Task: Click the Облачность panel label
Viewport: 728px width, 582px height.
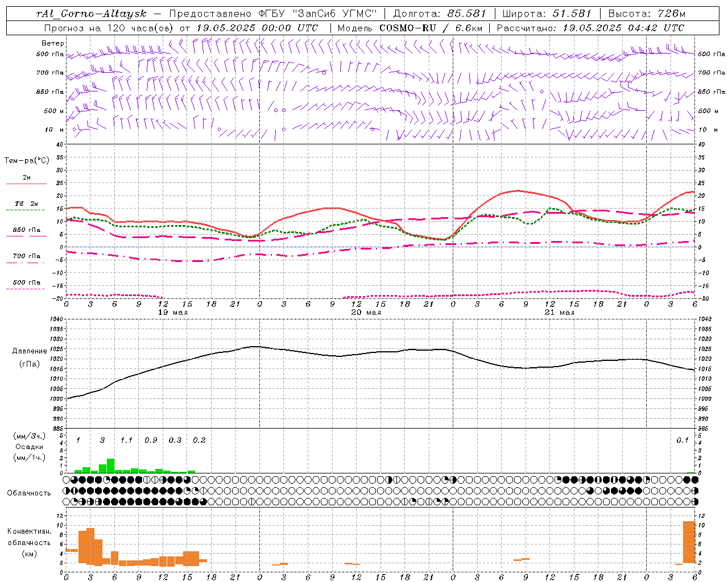Action: (29, 493)
